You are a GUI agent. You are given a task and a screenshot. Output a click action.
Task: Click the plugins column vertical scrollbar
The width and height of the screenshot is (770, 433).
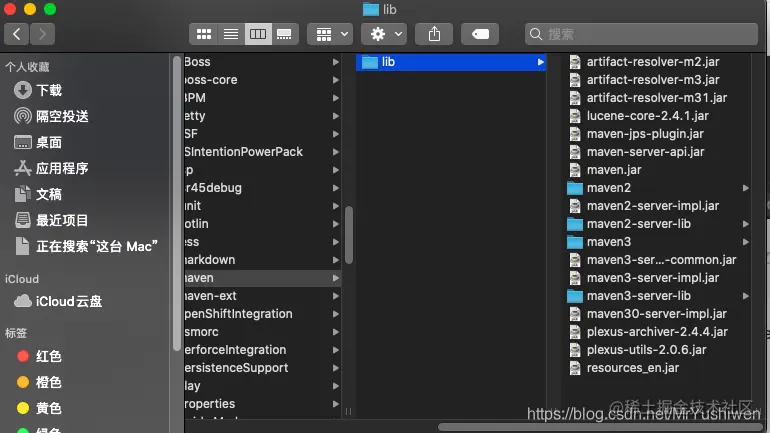click(349, 235)
